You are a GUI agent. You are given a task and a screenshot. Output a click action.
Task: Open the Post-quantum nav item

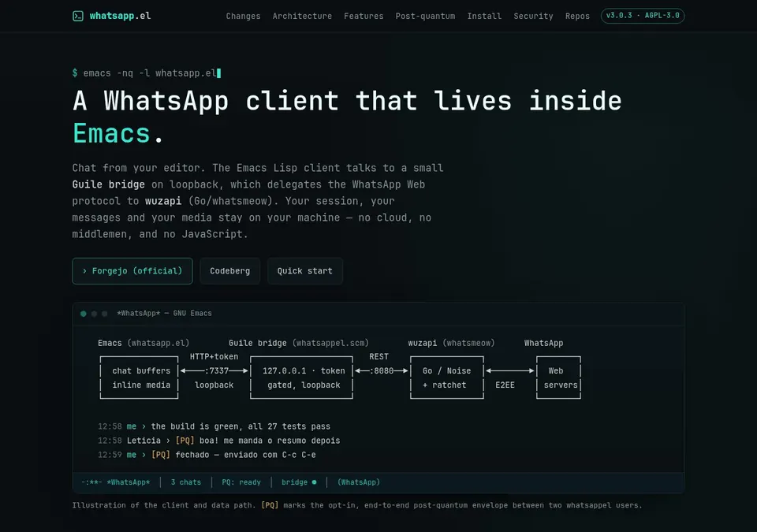(x=425, y=16)
